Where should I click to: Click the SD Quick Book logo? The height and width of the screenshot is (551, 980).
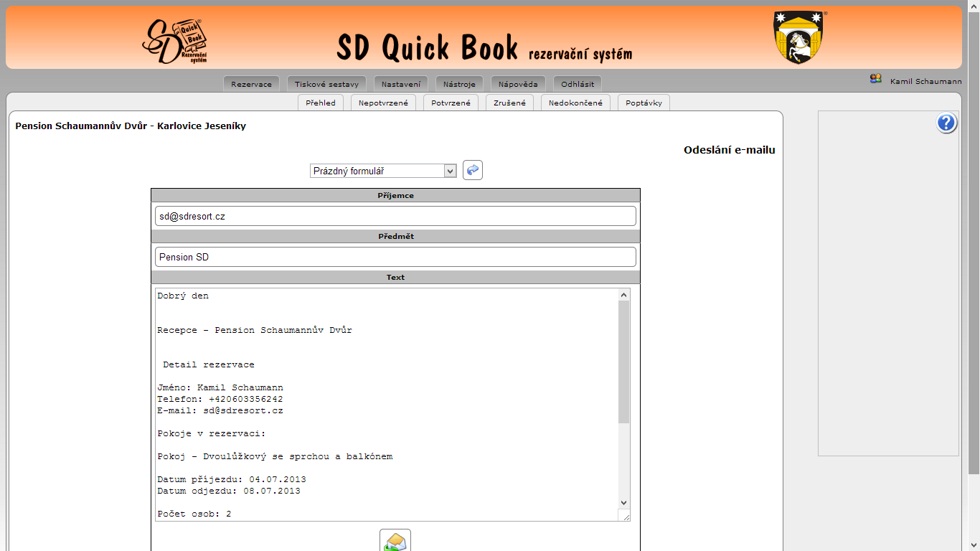tap(176, 41)
